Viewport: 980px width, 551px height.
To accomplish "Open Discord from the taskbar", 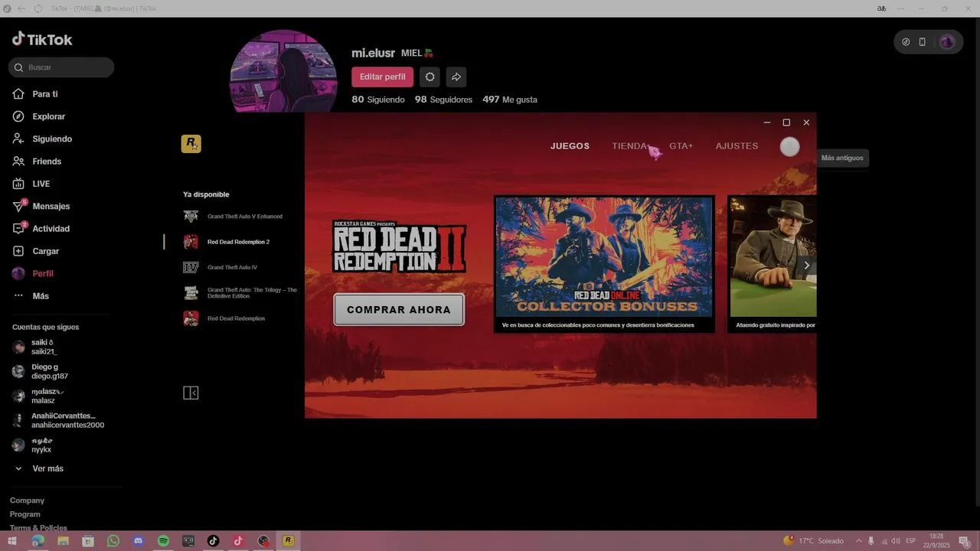I will tap(138, 541).
